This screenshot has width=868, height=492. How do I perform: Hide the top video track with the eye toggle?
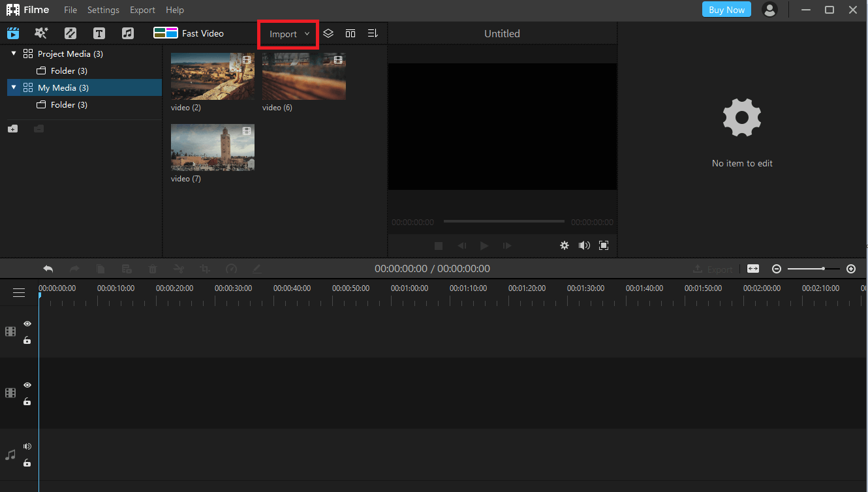[27, 324]
